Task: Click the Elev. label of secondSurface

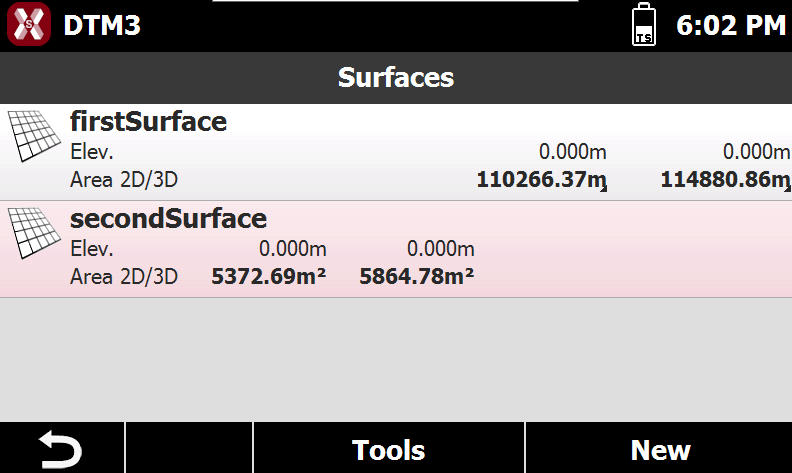Action: (x=91, y=249)
